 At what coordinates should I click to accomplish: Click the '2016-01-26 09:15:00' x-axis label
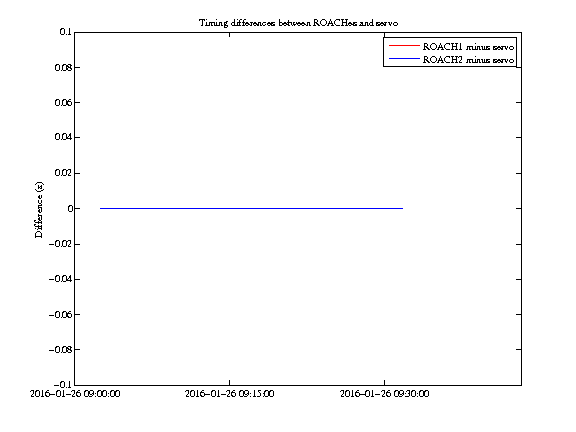pyautogui.click(x=229, y=394)
